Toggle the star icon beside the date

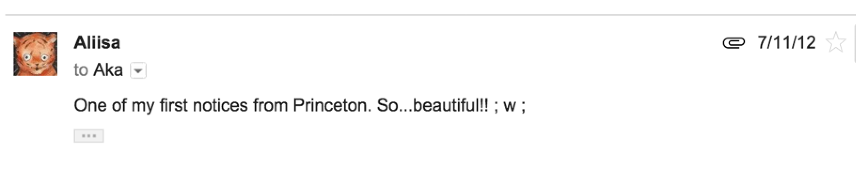[836, 43]
